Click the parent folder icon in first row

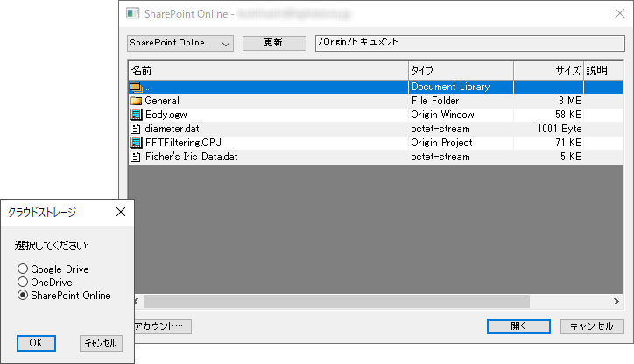tap(136, 87)
